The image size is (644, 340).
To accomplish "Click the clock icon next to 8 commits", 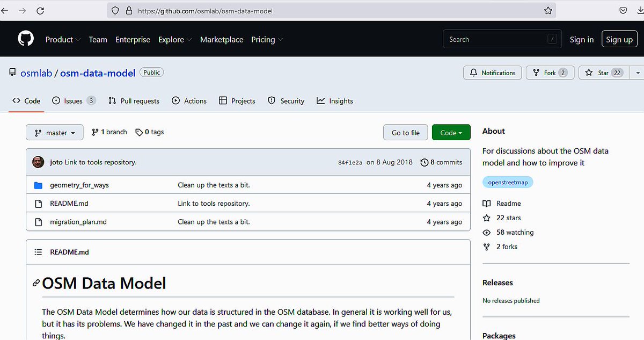I will click(x=425, y=162).
